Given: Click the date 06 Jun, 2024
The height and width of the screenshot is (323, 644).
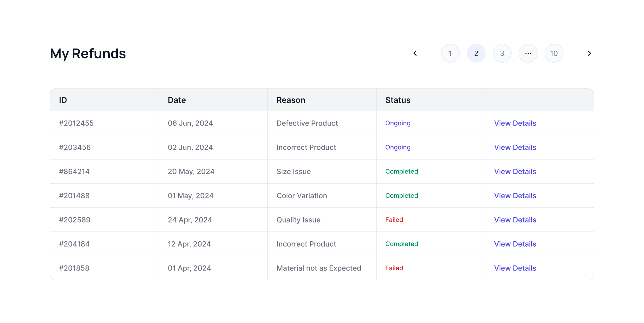Looking at the screenshot, I should click(190, 123).
